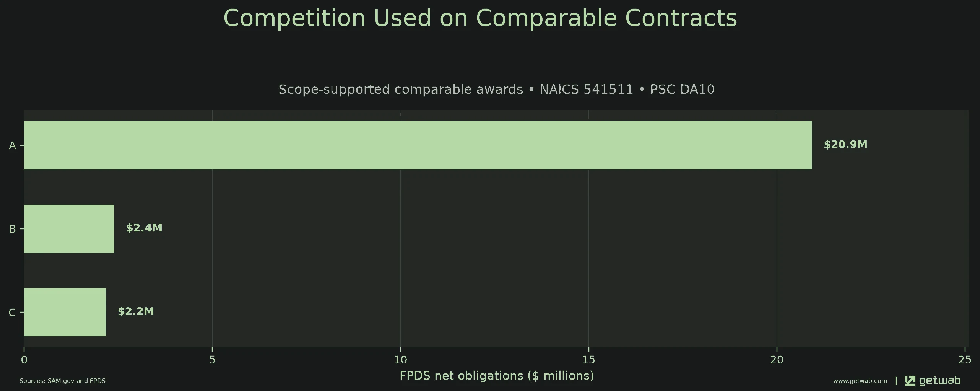This screenshot has height=391, width=980.
Task: Click the Sources: SAM.gov and FPDS note
Action: pyautogui.click(x=62, y=381)
